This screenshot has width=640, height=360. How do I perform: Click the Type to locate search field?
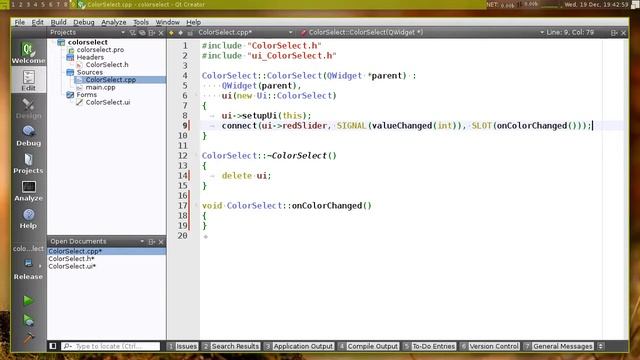(111, 346)
